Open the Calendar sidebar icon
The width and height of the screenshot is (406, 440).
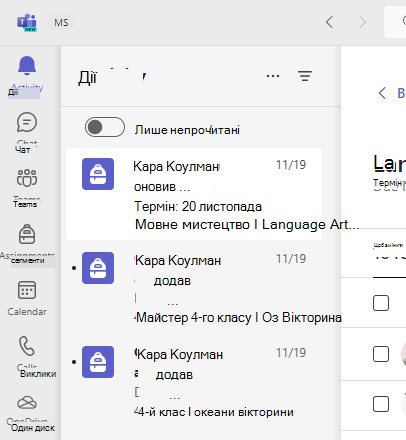pyautogui.click(x=27, y=290)
